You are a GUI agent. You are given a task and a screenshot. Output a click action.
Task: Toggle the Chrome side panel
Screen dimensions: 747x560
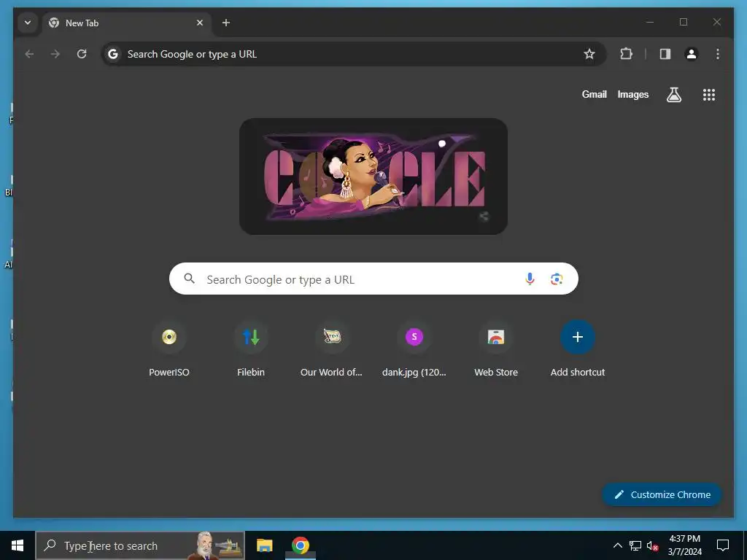click(x=665, y=54)
